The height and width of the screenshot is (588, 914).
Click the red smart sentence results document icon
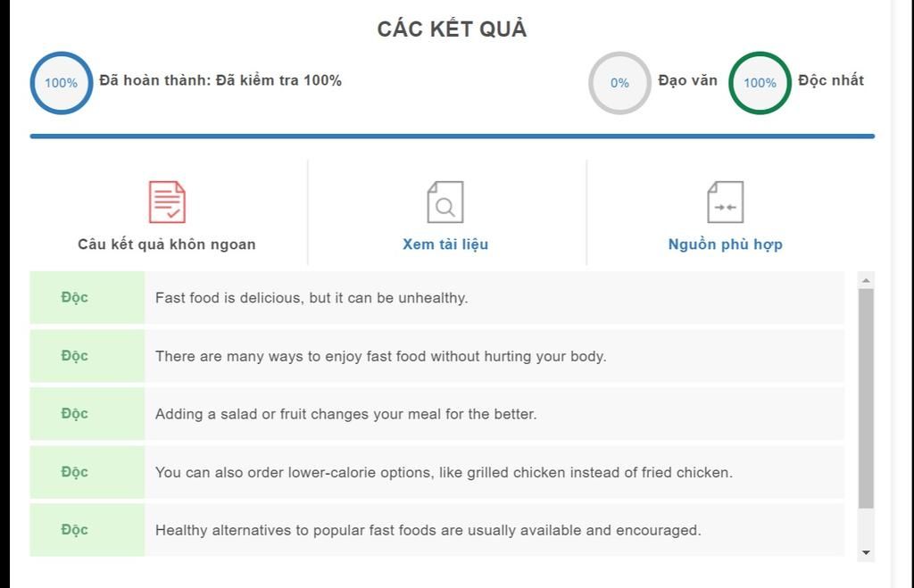(167, 202)
